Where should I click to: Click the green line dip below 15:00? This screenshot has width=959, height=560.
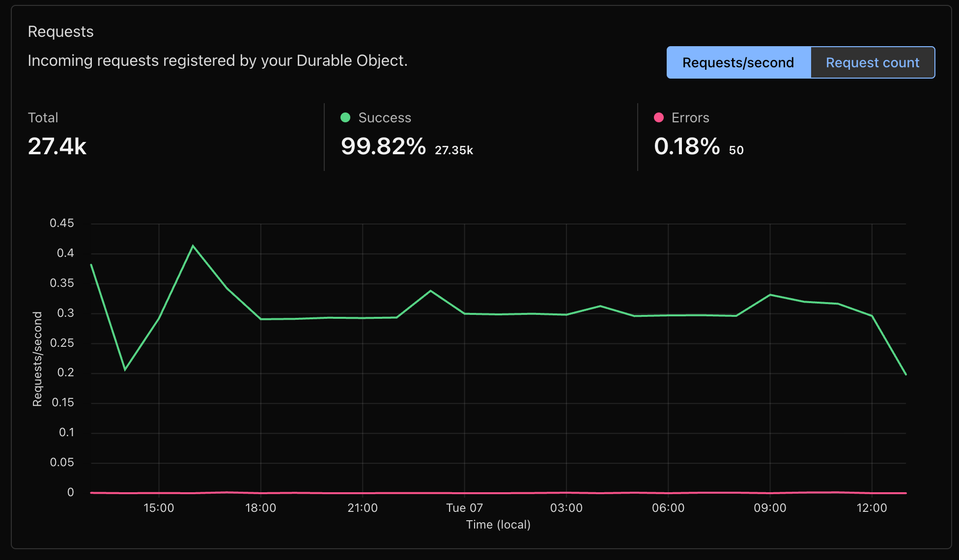[x=125, y=369]
